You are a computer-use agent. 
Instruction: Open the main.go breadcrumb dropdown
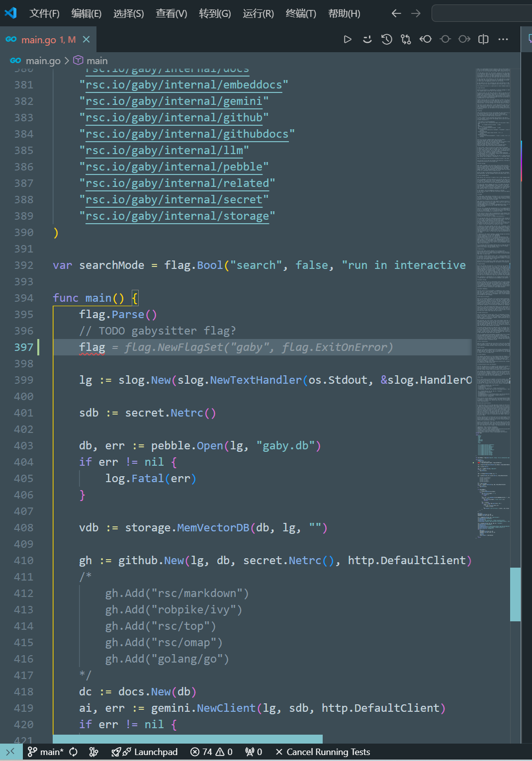[x=42, y=60]
